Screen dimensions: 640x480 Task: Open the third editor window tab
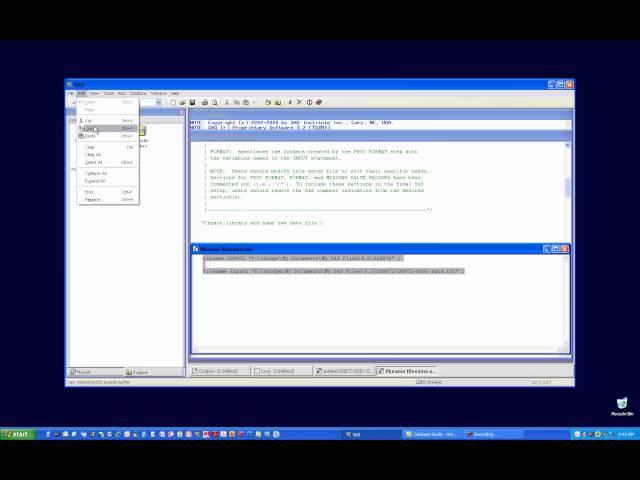344,371
